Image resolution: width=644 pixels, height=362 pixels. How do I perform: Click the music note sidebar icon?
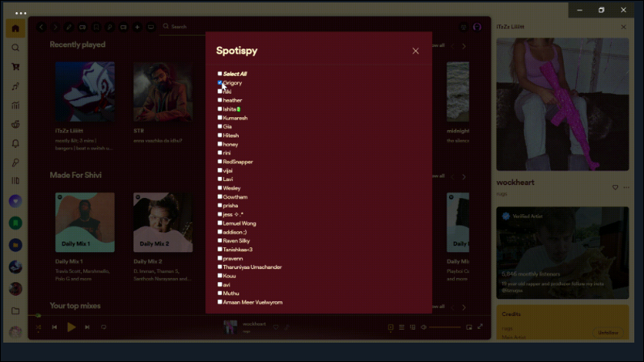tap(15, 86)
